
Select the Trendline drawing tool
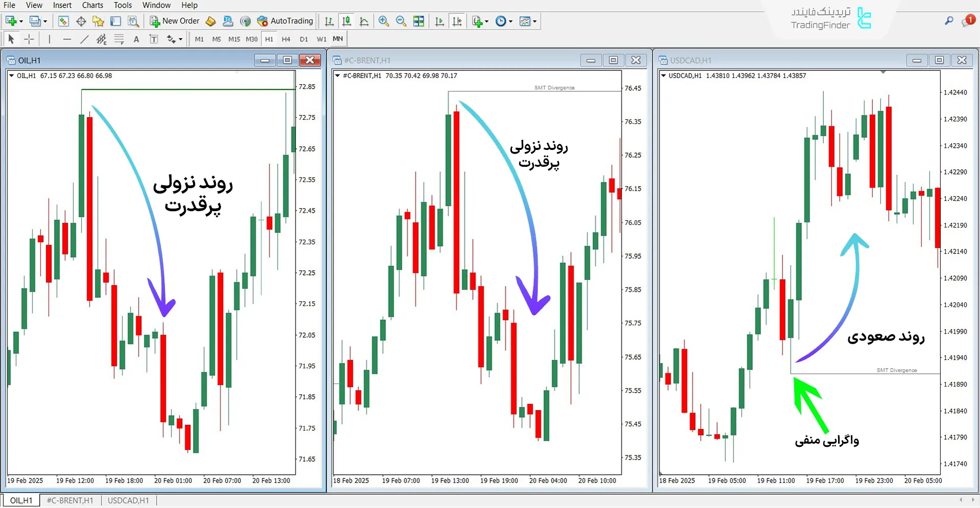(x=85, y=39)
